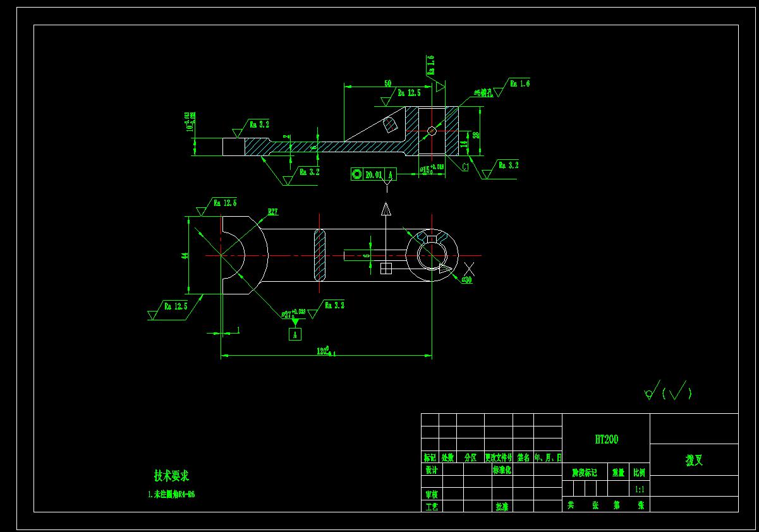Click the 重量 header cell

pos(617,473)
